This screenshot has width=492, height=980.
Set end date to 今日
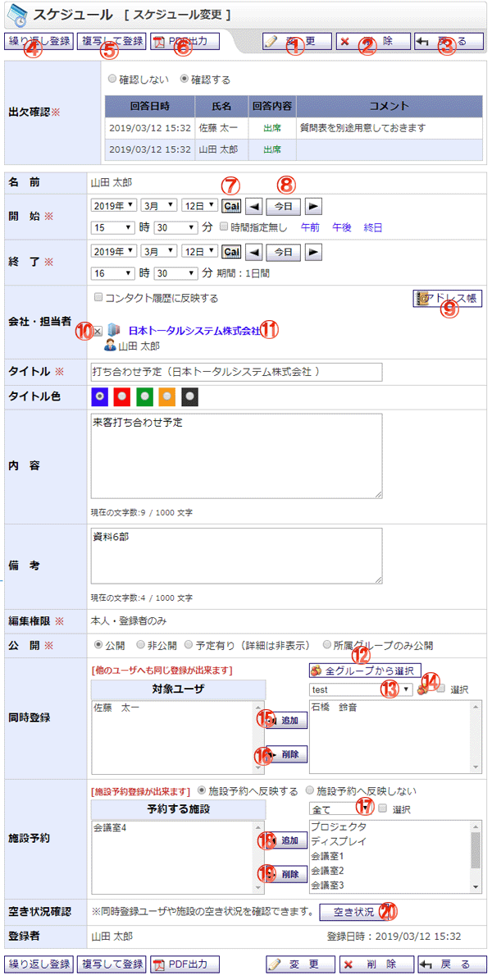coord(284,251)
